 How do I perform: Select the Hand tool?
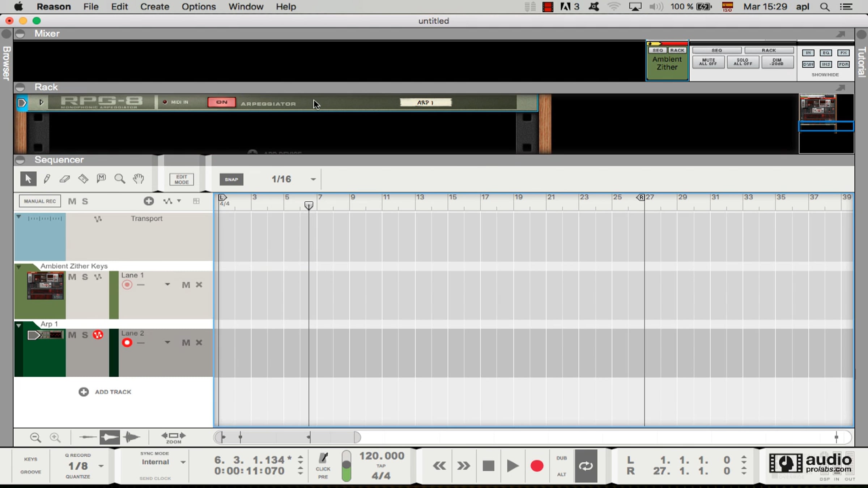coord(138,179)
